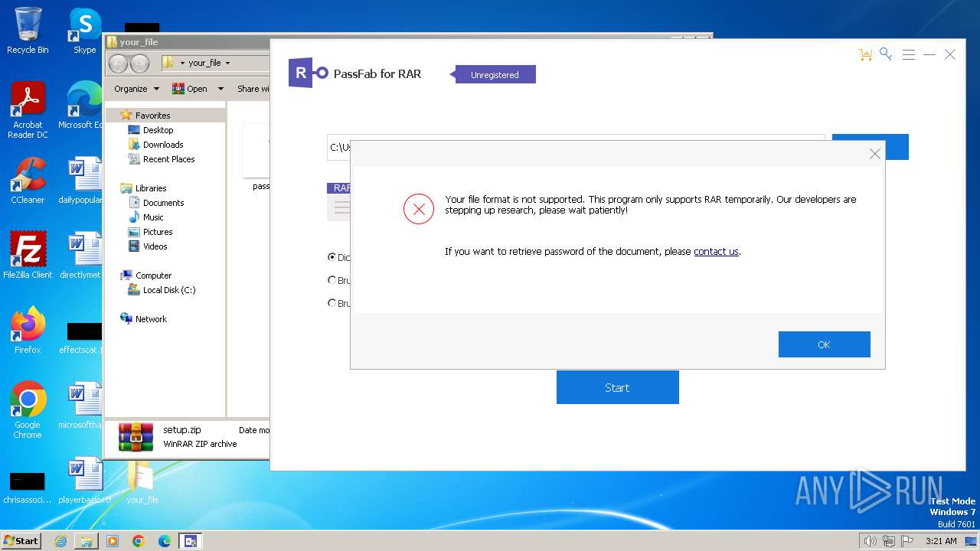Click the Unregistered badge

[x=494, y=75]
